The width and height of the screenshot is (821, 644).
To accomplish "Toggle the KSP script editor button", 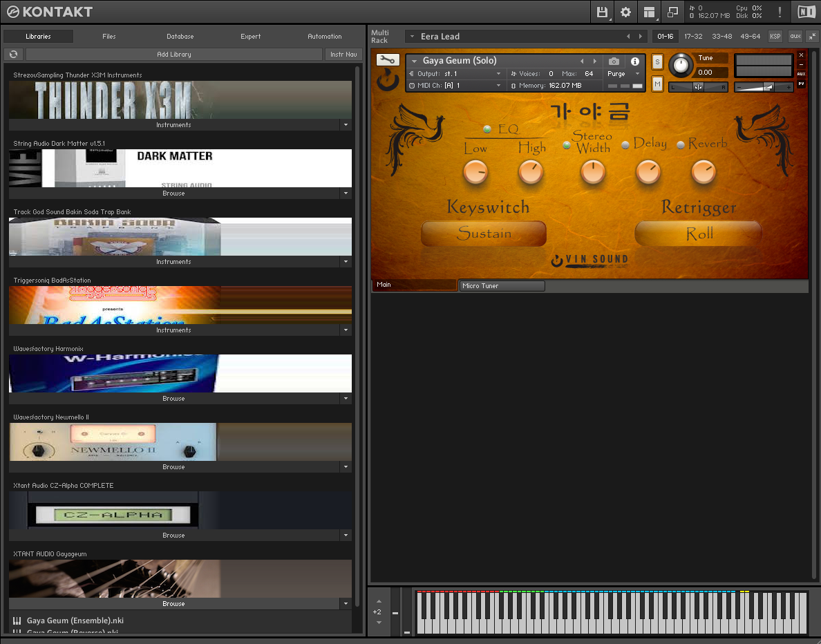I will (x=775, y=36).
